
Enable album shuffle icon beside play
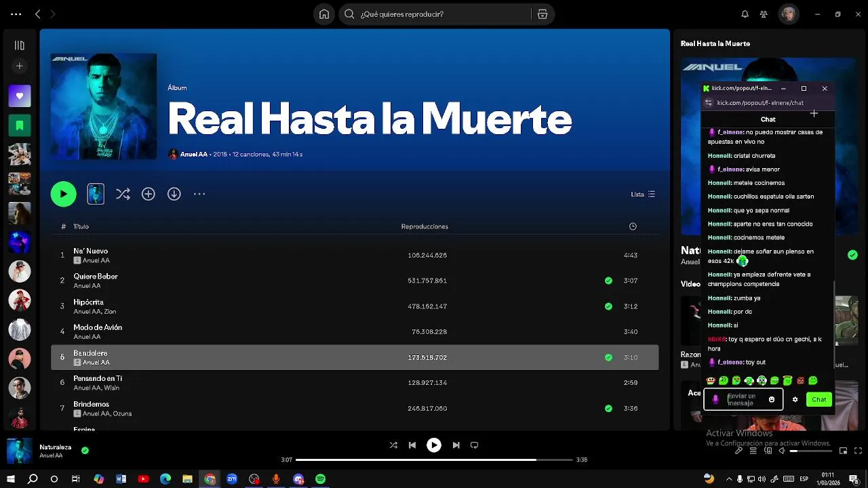pyautogui.click(x=123, y=194)
